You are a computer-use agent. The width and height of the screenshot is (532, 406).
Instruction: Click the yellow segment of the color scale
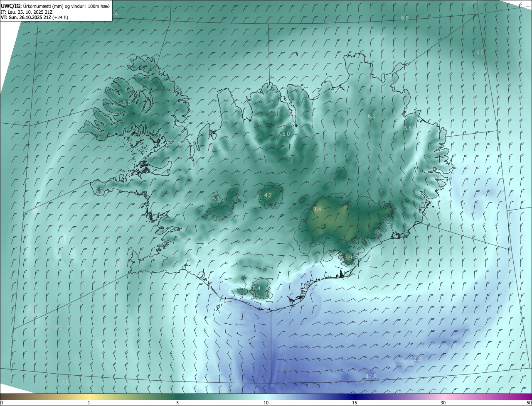coord(89,396)
